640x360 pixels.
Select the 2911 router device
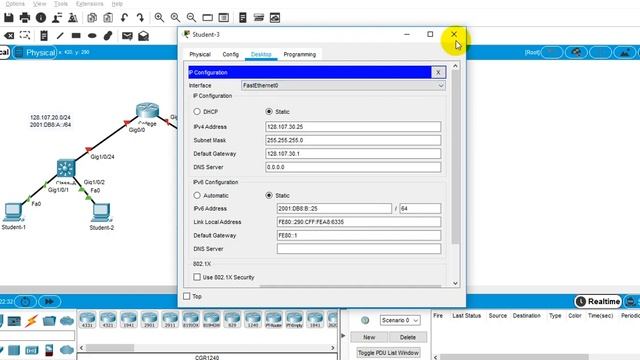tap(170, 319)
